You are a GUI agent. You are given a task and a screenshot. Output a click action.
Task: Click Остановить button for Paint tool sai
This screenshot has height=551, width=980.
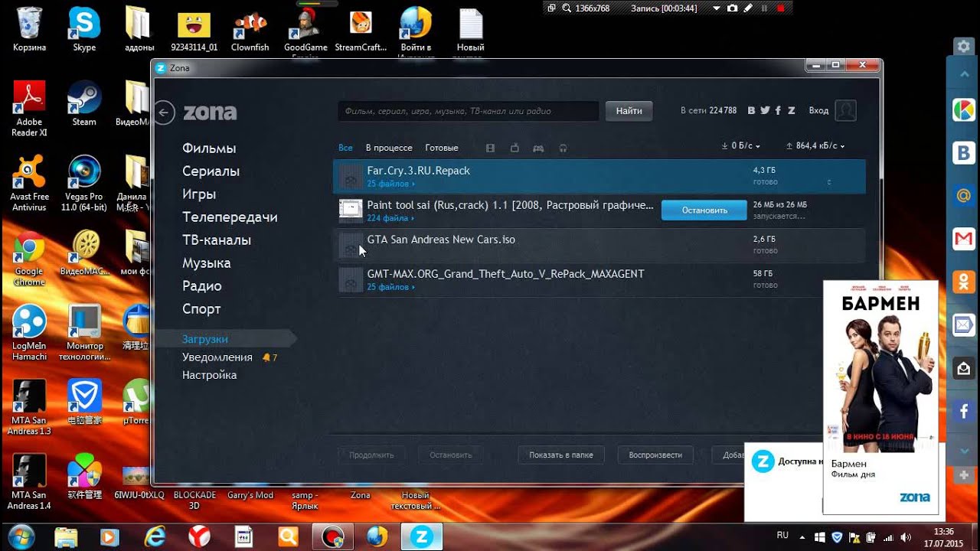(704, 210)
